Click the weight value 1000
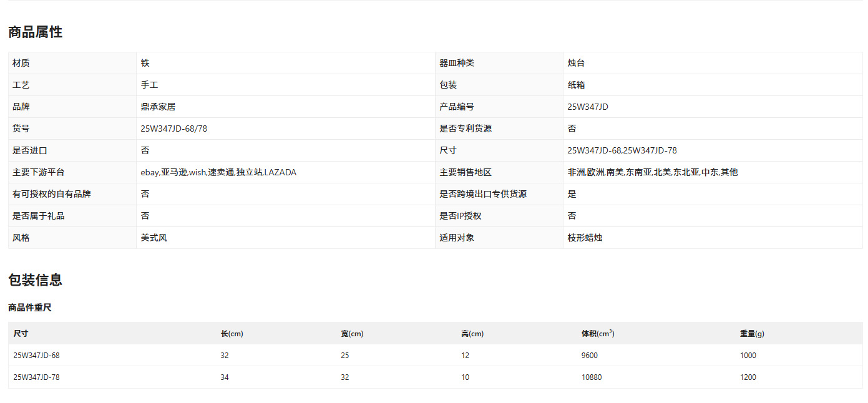Image resolution: width=868 pixels, height=403 pixels. 748,356
